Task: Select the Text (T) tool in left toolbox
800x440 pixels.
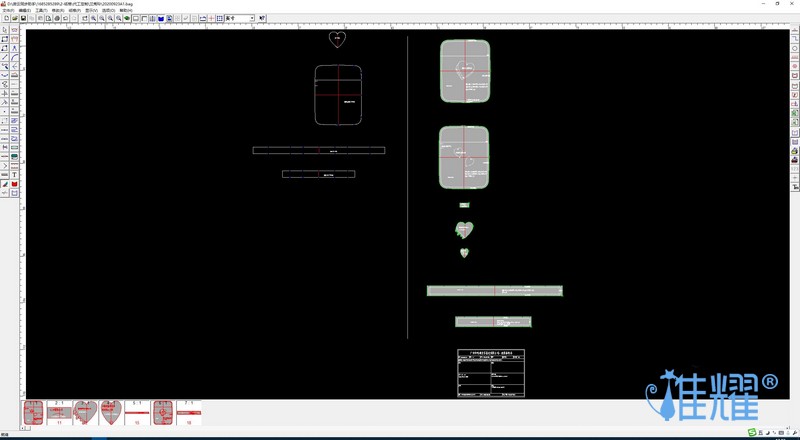Action: point(15,174)
